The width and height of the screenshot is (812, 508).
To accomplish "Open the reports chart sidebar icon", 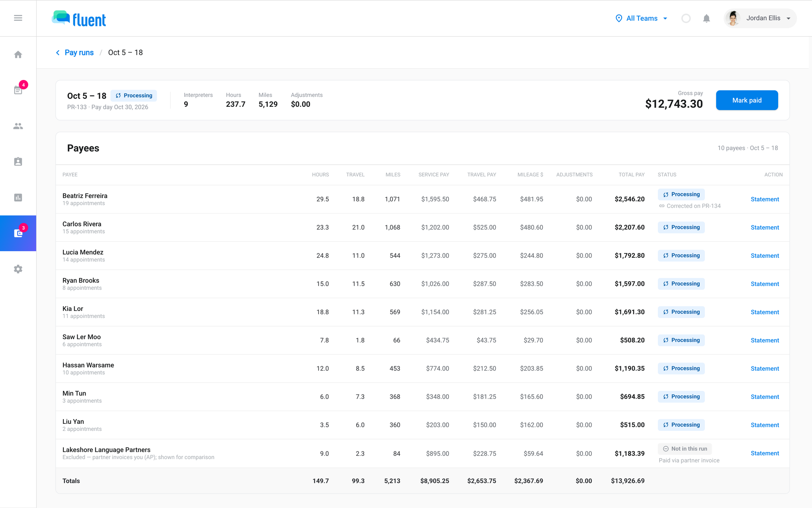I will (18, 198).
